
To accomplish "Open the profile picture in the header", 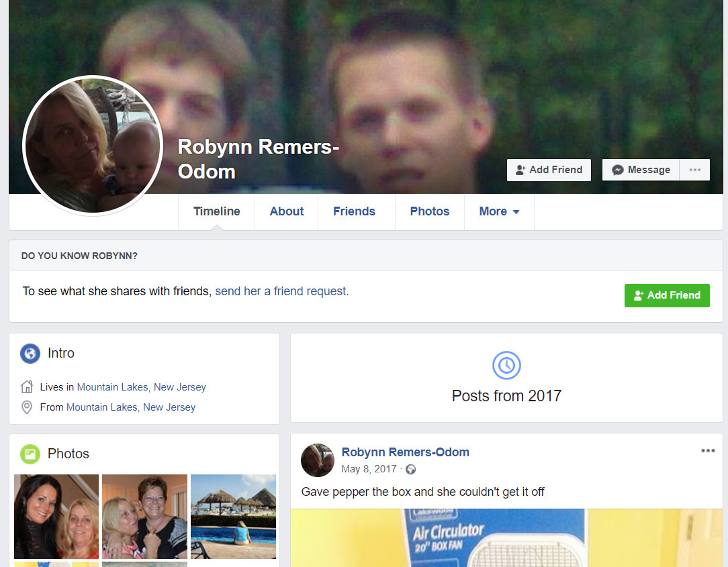I will 93,146.
